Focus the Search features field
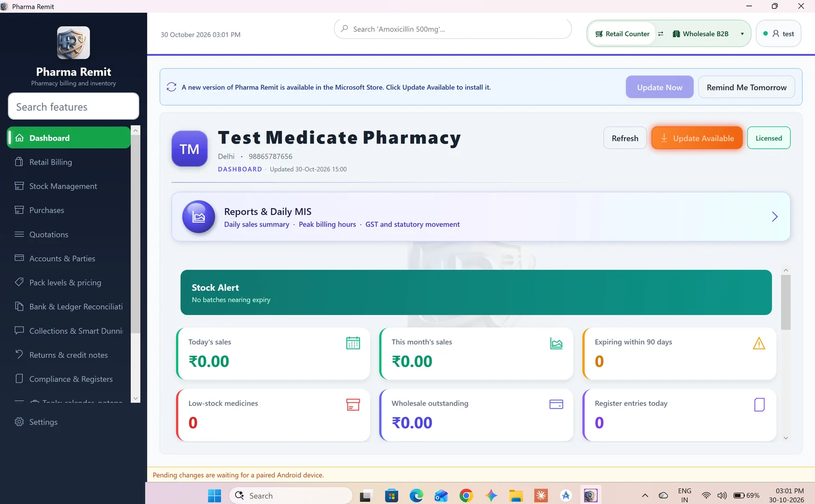This screenshot has width=815, height=504. coord(73,106)
